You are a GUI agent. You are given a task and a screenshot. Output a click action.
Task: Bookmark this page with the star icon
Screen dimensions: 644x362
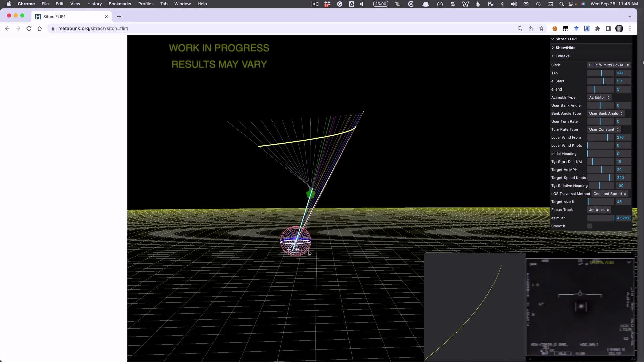pos(541,28)
